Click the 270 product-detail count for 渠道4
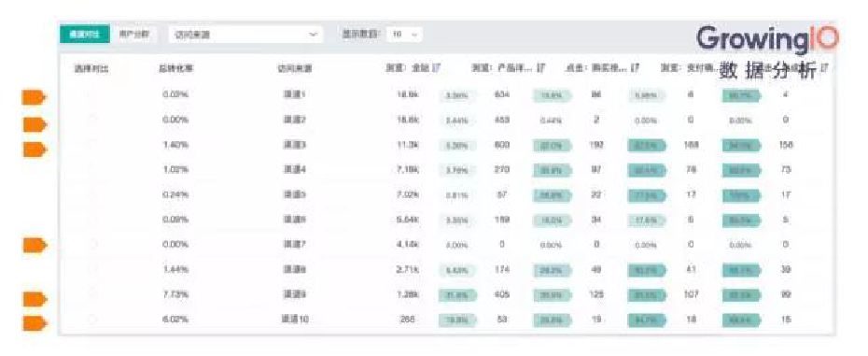The width and height of the screenshot is (868, 356). click(501, 170)
